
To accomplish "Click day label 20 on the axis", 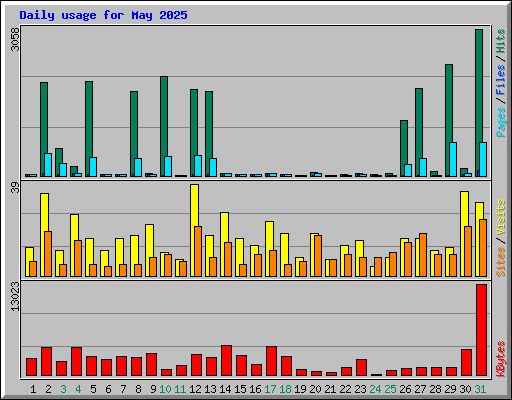I will (315, 389).
